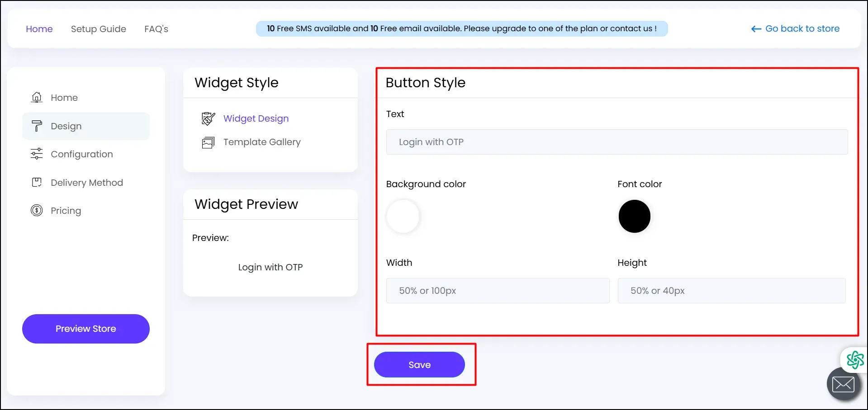Open the email contact icon
Image resolution: width=868 pixels, height=410 pixels.
843,383
